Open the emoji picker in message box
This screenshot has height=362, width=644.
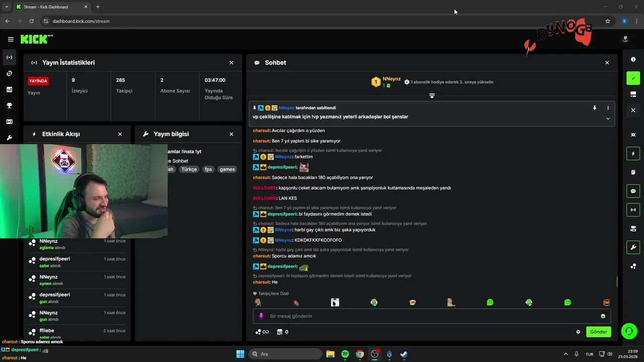pyautogui.click(x=603, y=316)
